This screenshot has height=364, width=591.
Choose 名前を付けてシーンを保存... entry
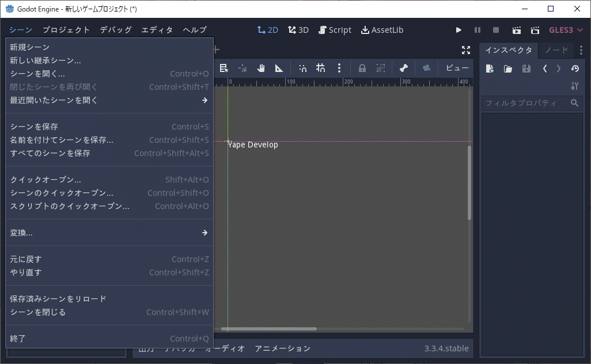pos(109,140)
